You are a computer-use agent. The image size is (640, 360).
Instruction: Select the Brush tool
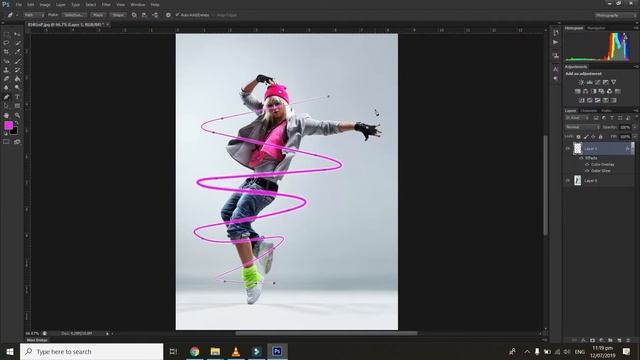pyautogui.click(x=17, y=61)
